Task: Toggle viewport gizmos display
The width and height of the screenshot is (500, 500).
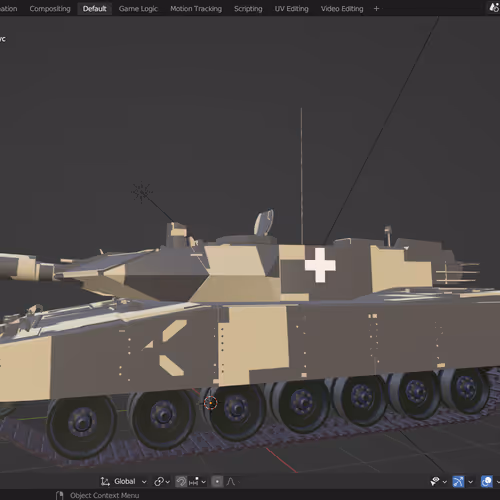Action: tap(458, 481)
